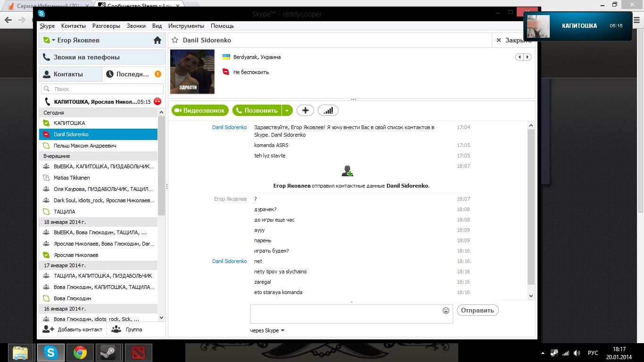Open the Dark Soul, idiots_rock group chat

[98, 200]
